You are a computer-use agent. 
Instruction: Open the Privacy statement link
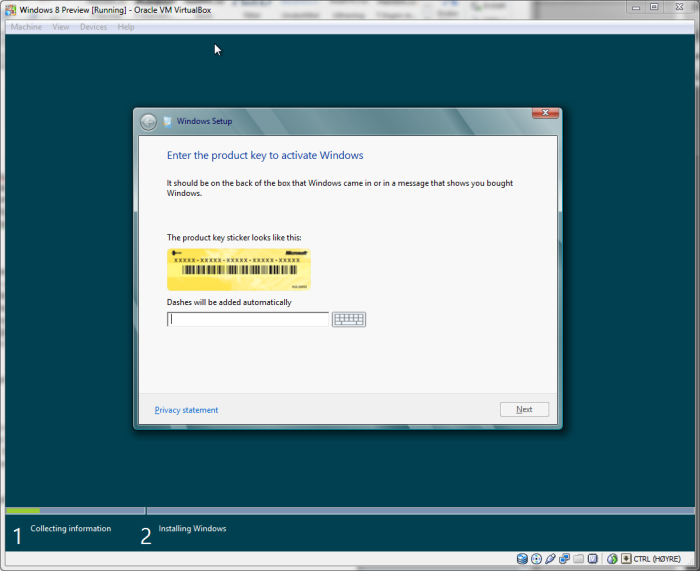186,410
